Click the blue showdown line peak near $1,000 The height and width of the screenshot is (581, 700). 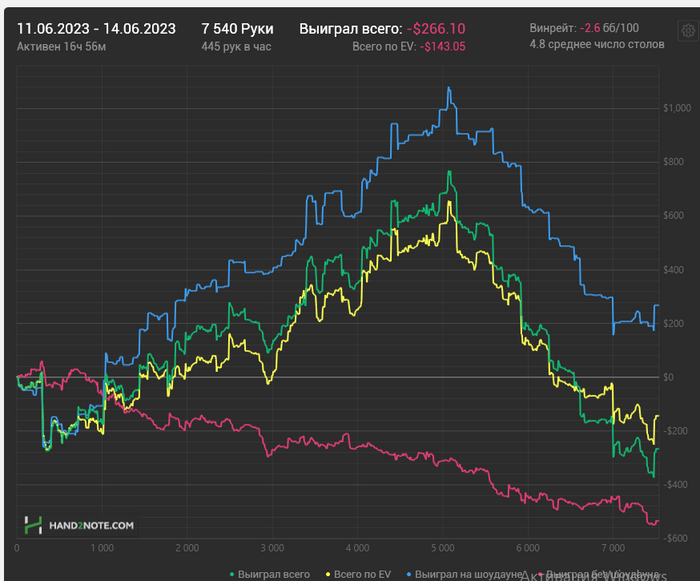click(x=449, y=88)
